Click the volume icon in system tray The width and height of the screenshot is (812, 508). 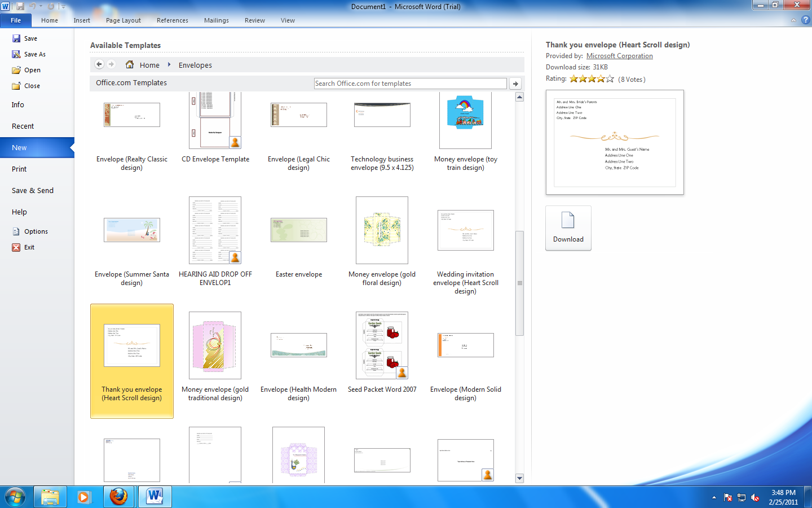(x=755, y=498)
